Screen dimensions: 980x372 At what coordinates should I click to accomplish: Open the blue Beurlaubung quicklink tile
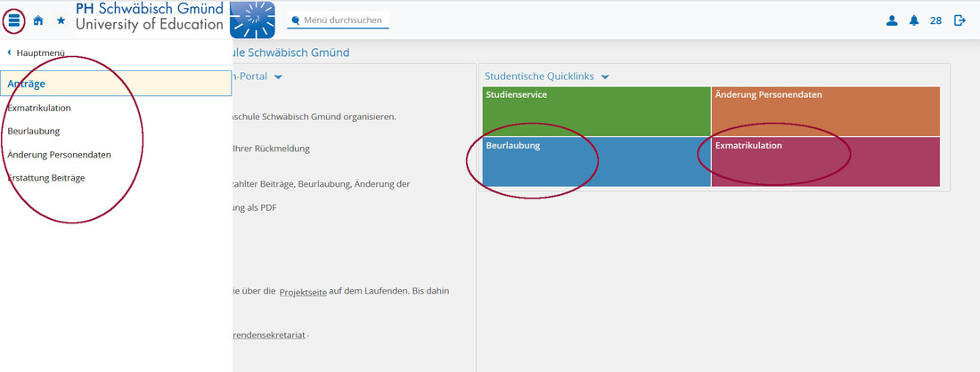596,161
